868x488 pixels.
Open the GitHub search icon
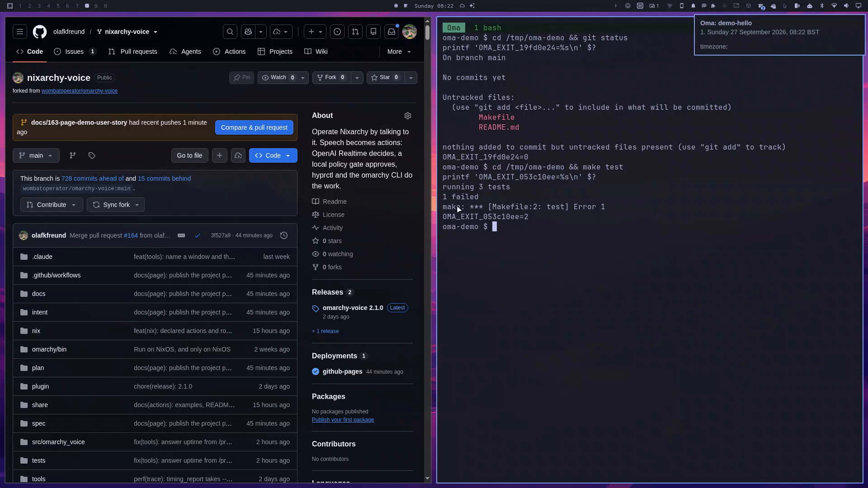(230, 32)
